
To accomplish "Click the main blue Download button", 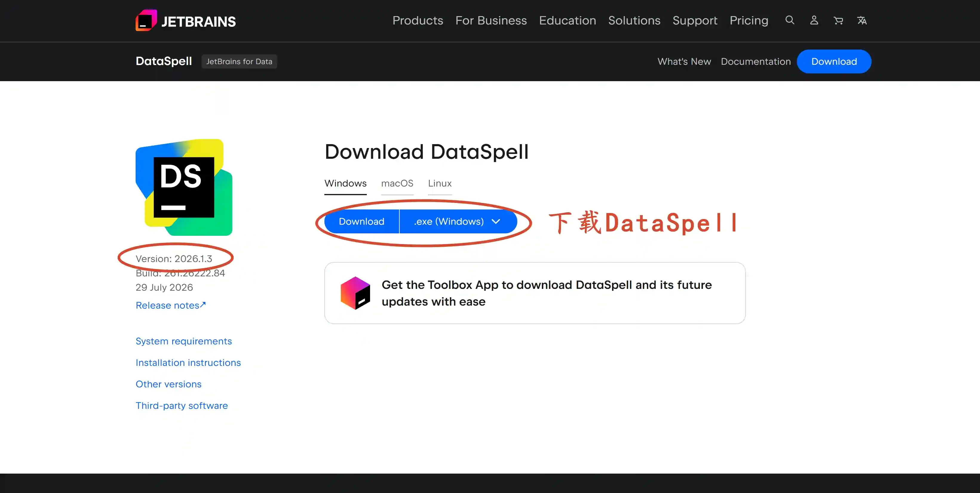I will click(x=361, y=222).
